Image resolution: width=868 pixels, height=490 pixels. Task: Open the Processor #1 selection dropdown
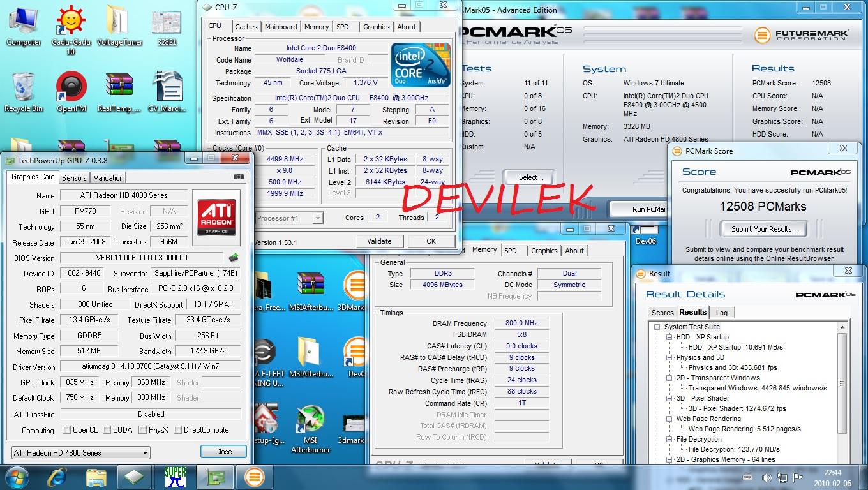pos(288,218)
